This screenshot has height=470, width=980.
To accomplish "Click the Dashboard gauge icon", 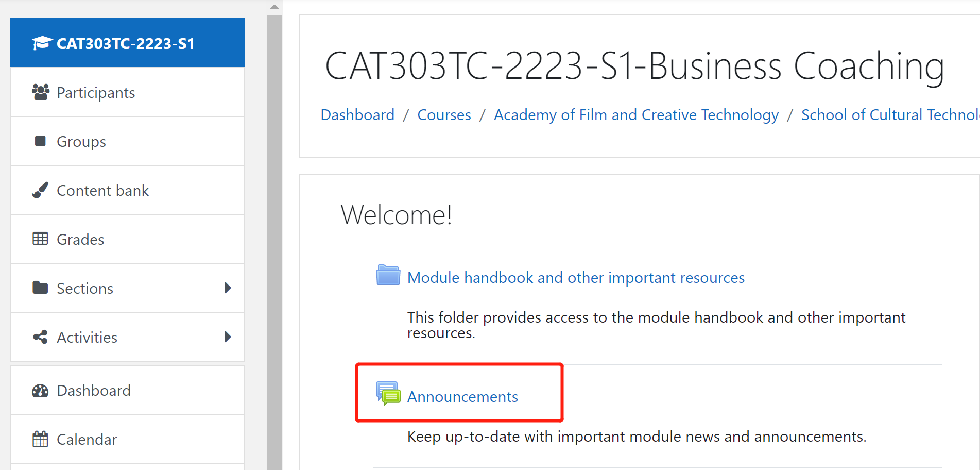I will click(40, 391).
